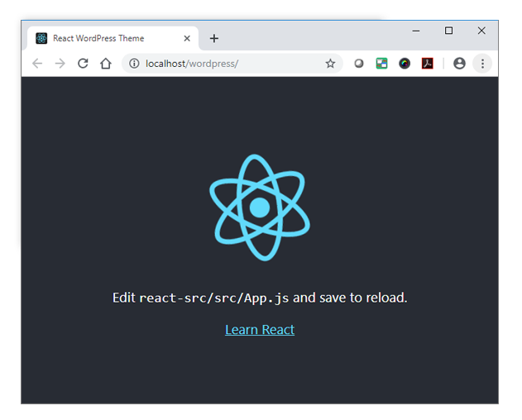Open the gray circle extension icon
Image resolution: width=522 pixels, height=420 pixels.
358,63
